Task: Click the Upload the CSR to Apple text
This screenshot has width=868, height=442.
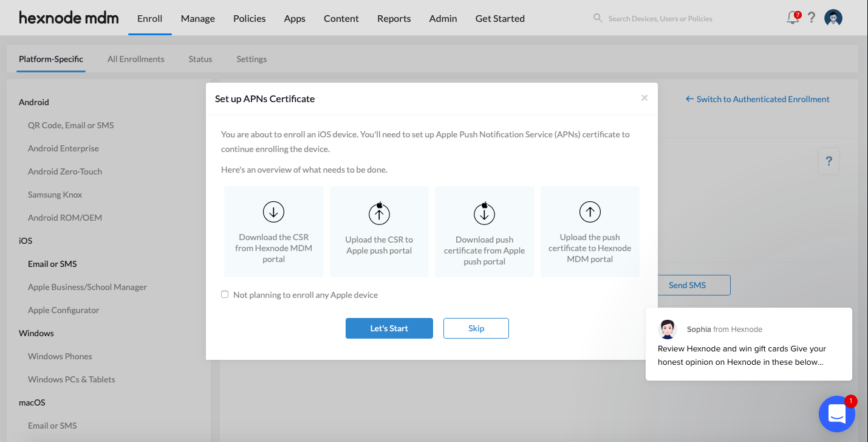Action: tap(379, 245)
